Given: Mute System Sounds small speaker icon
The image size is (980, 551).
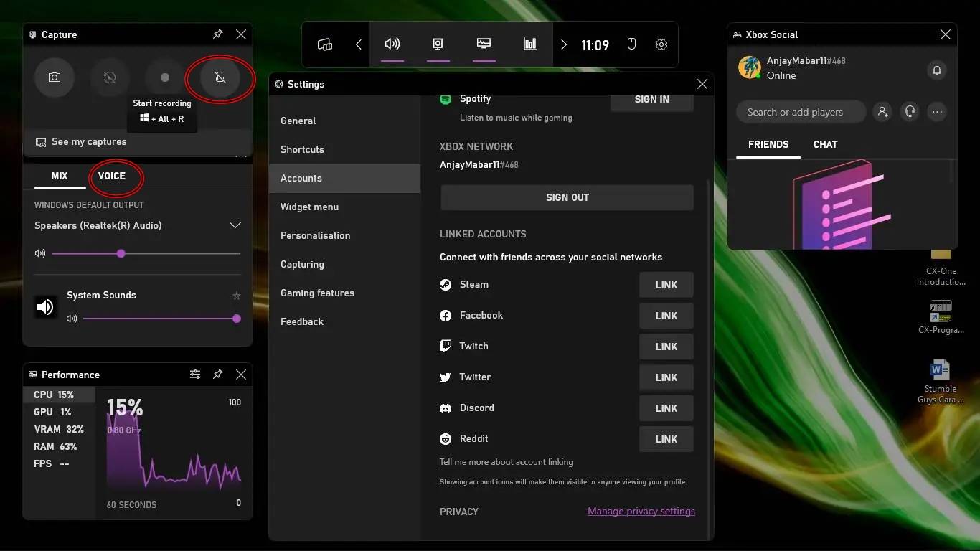Looking at the screenshot, I should pyautogui.click(x=72, y=319).
